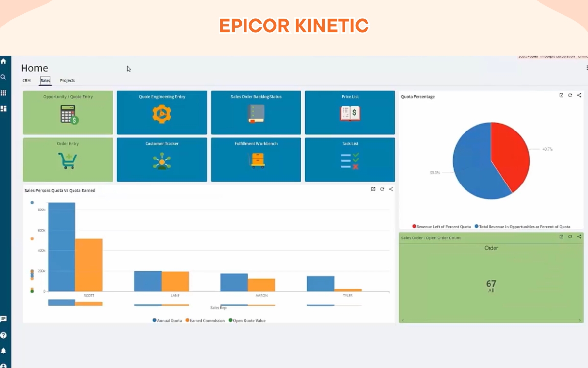Click the Quota Percentage widget title
Screen dimensions: 588x368
417,97
